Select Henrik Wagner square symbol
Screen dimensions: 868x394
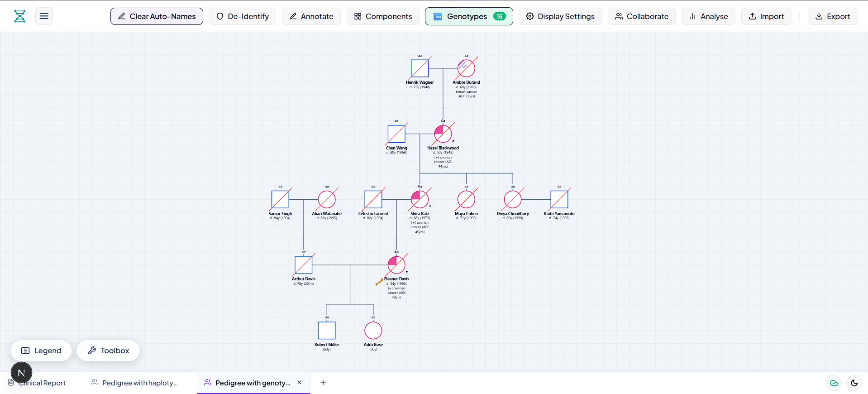[420, 68]
